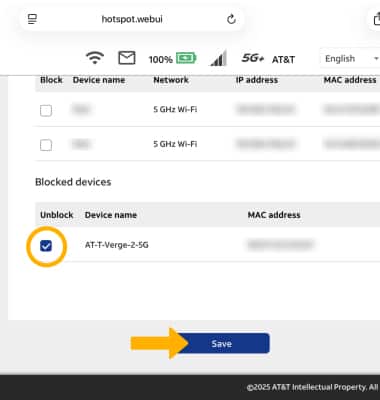
Task: Click the 5G+ network indicator
Action: pos(253,58)
